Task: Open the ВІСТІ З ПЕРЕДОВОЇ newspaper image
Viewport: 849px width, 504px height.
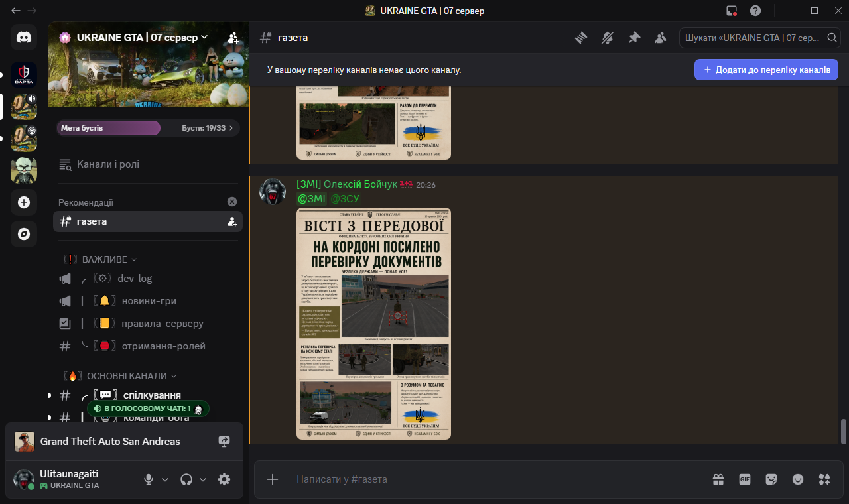Action: (x=373, y=324)
